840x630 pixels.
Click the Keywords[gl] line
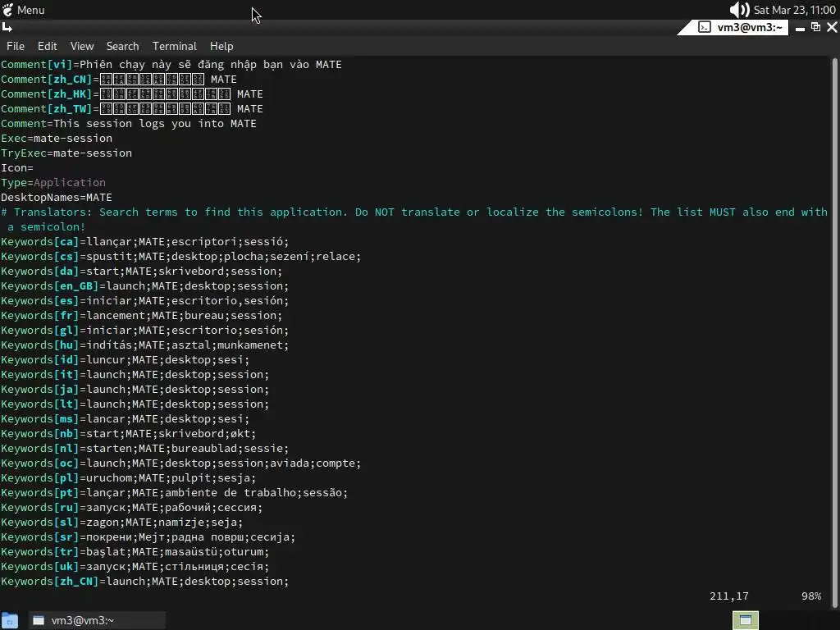click(x=144, y=331)
